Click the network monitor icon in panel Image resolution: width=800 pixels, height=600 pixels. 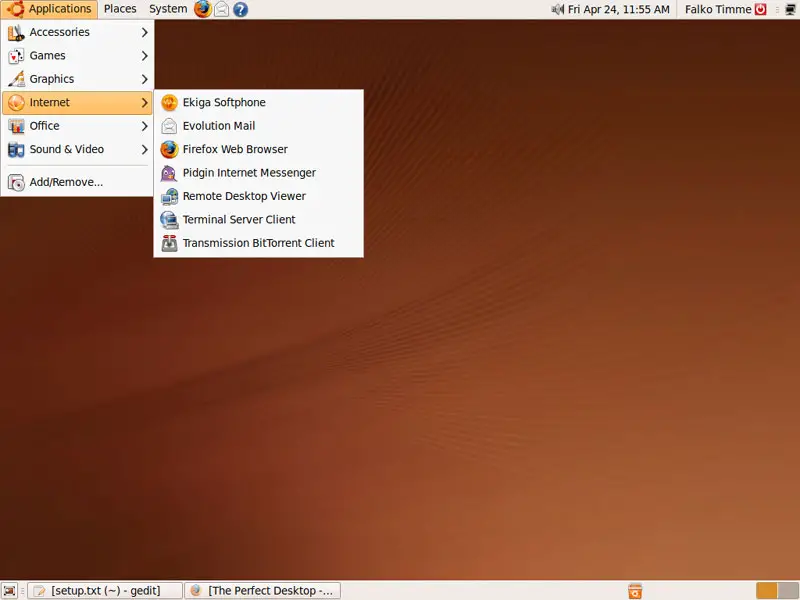pyautogui.click(x=790, y=9)
